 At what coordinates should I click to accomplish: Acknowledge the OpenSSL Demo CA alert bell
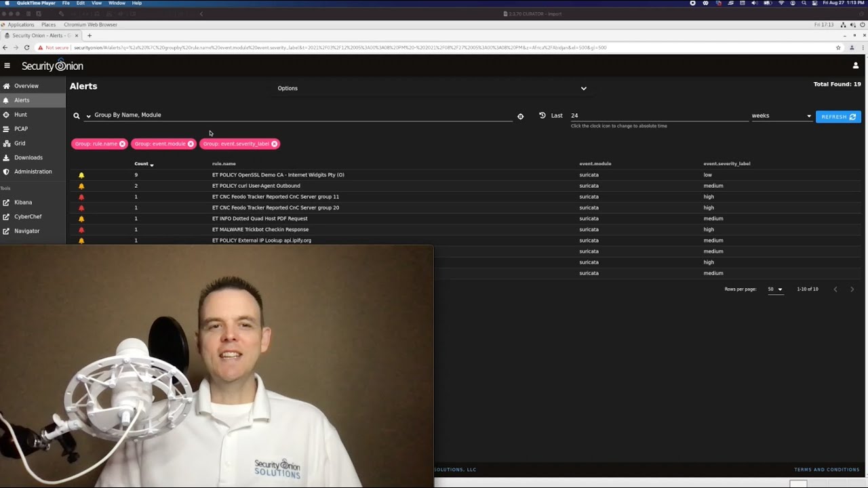[81, 175]
